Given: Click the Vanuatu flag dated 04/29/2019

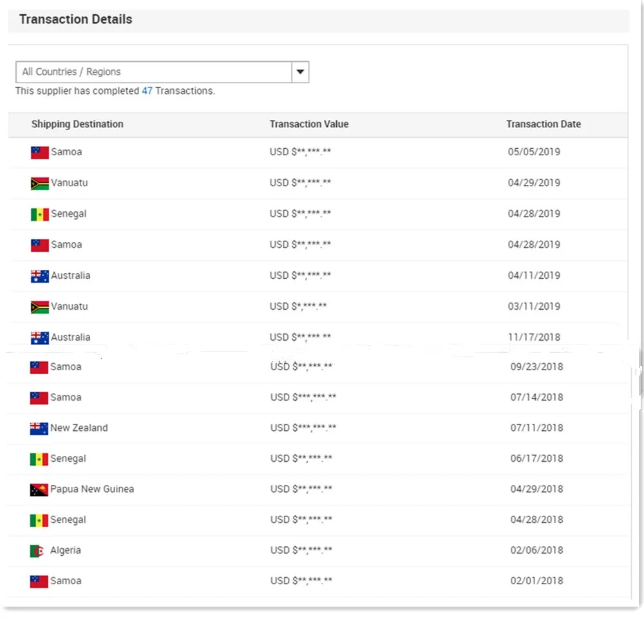Looking at the screenshot, I should coord(39,184).
